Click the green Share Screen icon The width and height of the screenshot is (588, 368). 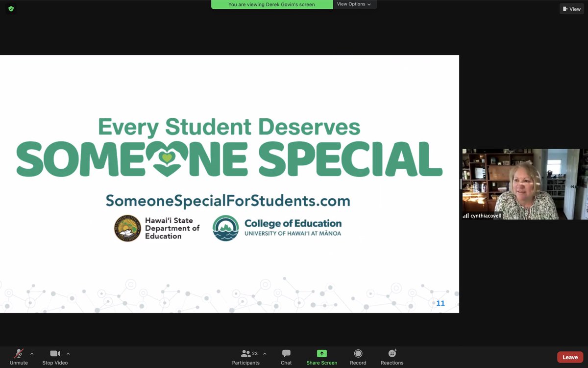pyautogui.click(x=321, y=353)
